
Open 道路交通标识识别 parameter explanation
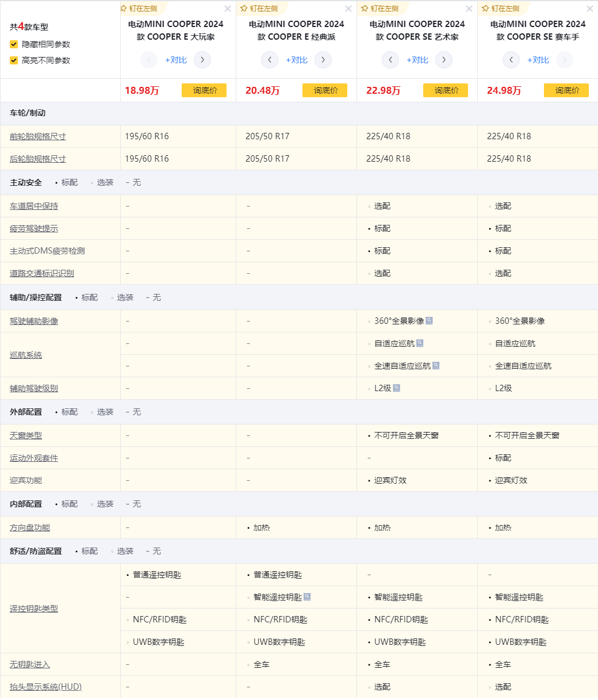[x=42, y=273]
